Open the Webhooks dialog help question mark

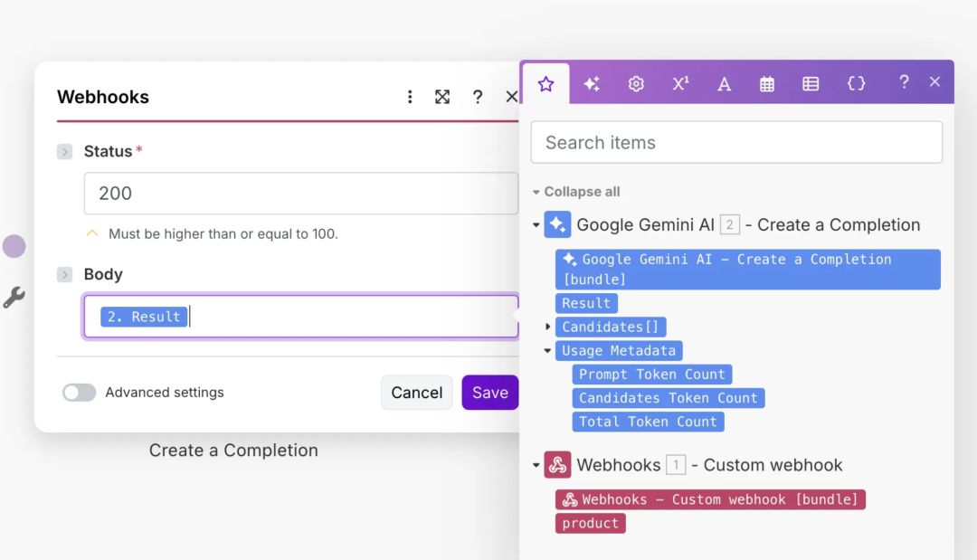point(478,97)
